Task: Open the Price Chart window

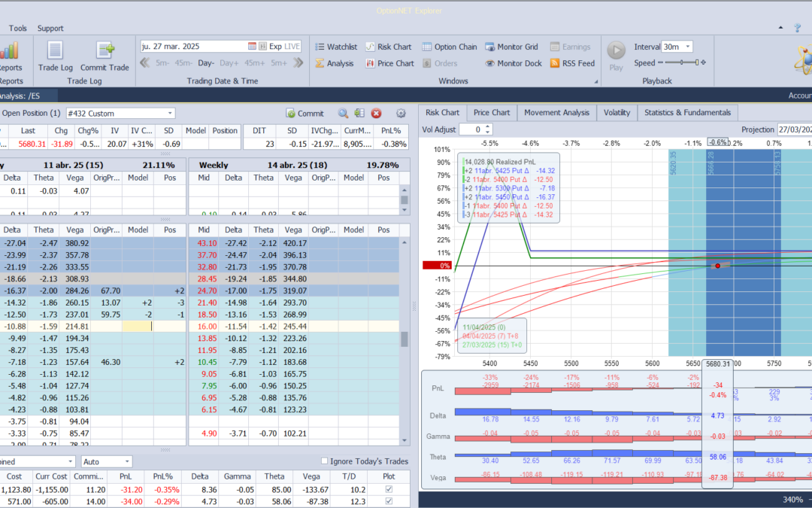Action: tap(390, 63)
